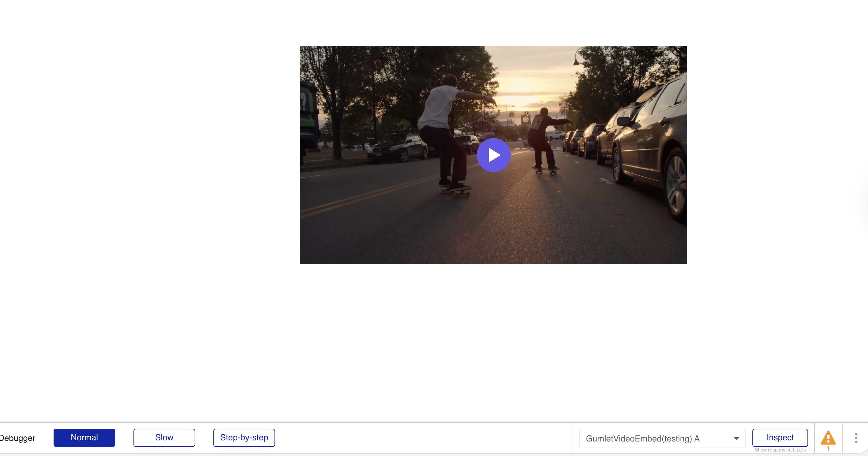This screenshot has width=868, height=456.
Task: Click the warning count number 1
Action: pyautogui.click(x=828, y=449)
